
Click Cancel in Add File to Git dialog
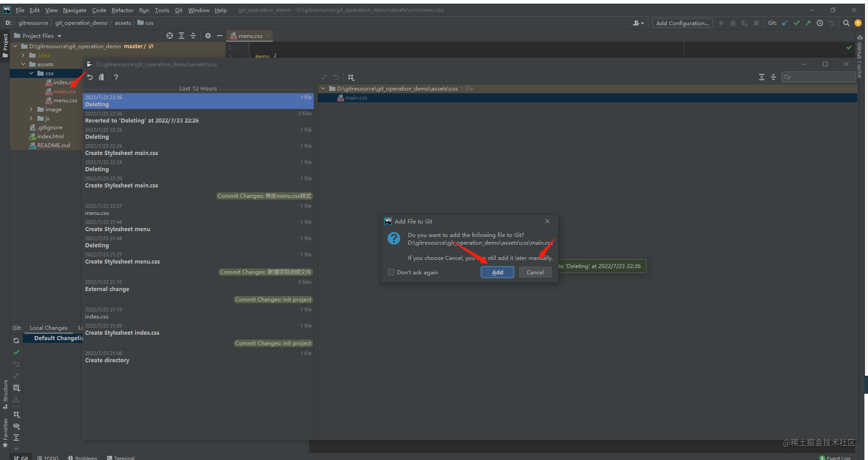pos(535,272)
